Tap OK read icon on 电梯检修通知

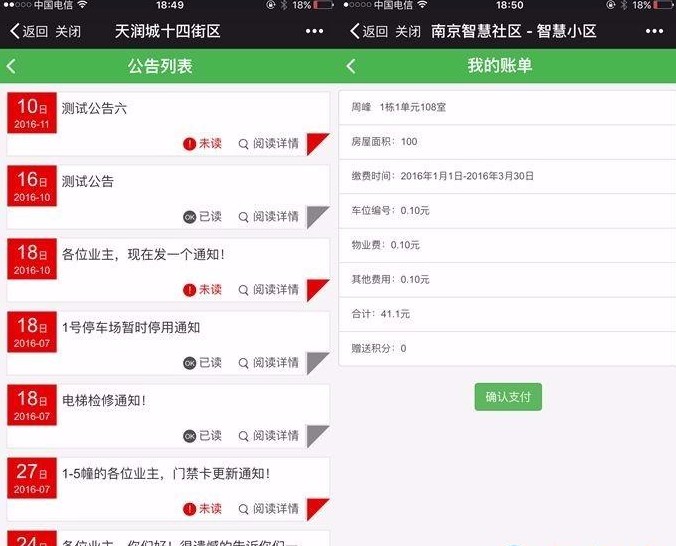click(x=190, y=436)
